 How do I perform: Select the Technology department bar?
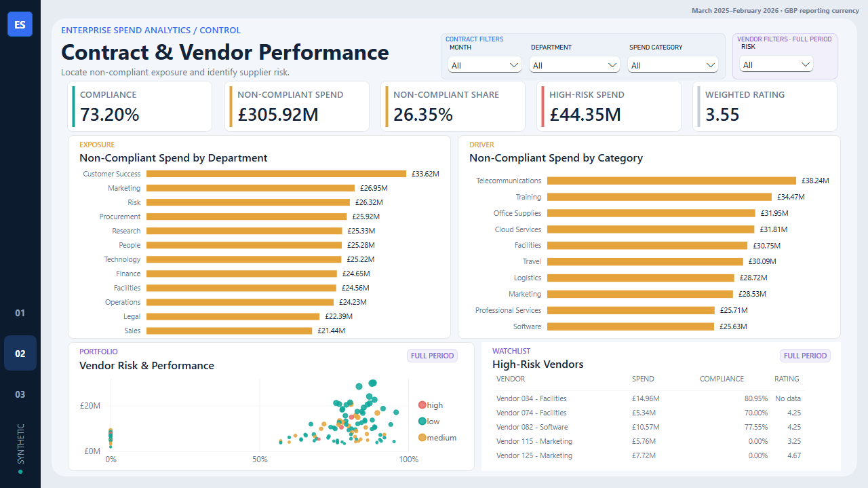[x=243, y=259]
